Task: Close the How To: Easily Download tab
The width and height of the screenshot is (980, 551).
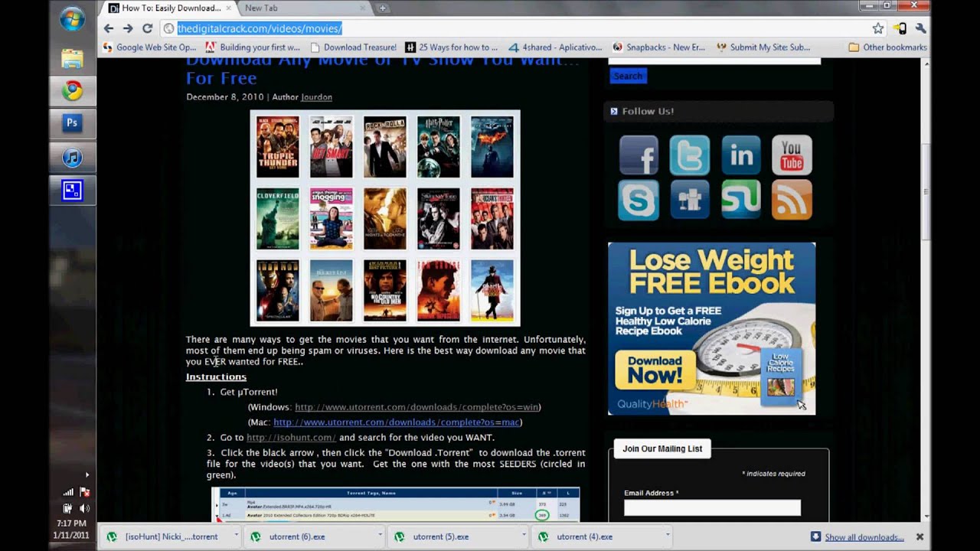Action: 228,8
